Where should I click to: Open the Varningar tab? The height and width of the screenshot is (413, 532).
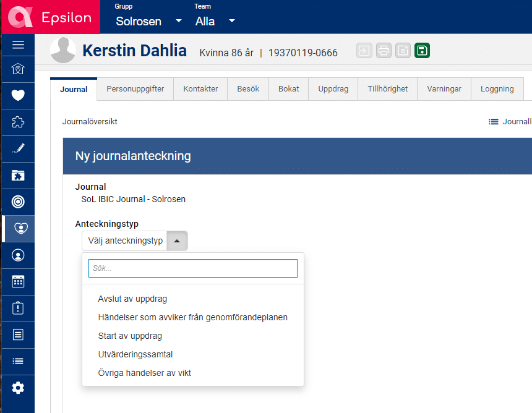[x=444, y=89]
